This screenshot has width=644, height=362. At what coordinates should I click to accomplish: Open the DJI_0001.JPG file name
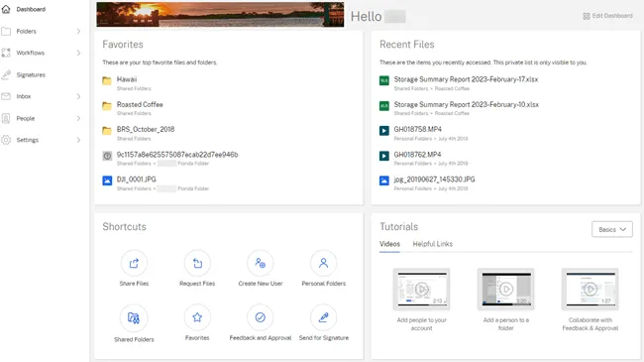coord(137,180)
